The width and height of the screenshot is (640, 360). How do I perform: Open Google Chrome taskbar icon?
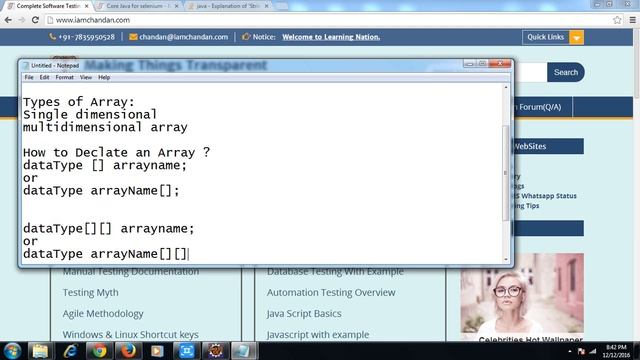tap(99, 351)
